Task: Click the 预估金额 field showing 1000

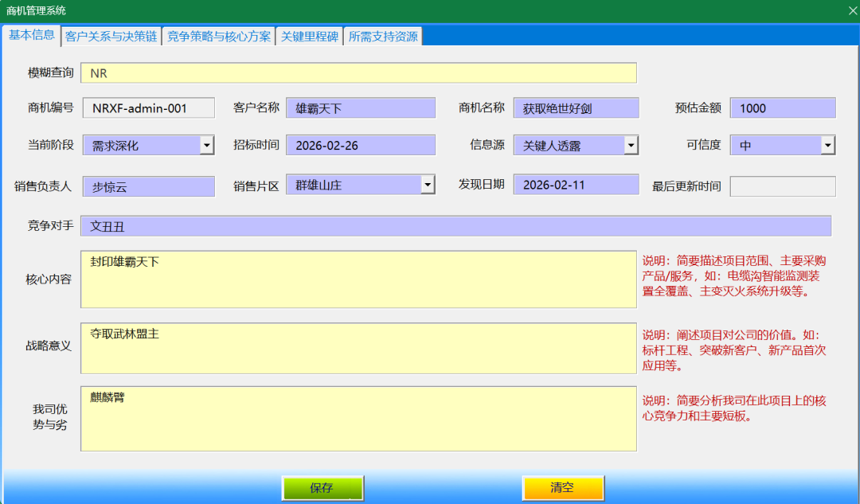Action: coord(783,108)
